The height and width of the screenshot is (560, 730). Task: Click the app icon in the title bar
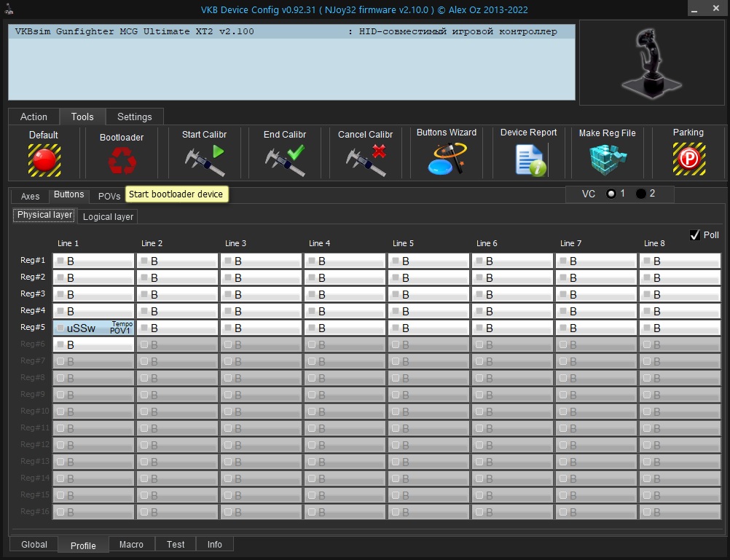(x=9, y=9)
